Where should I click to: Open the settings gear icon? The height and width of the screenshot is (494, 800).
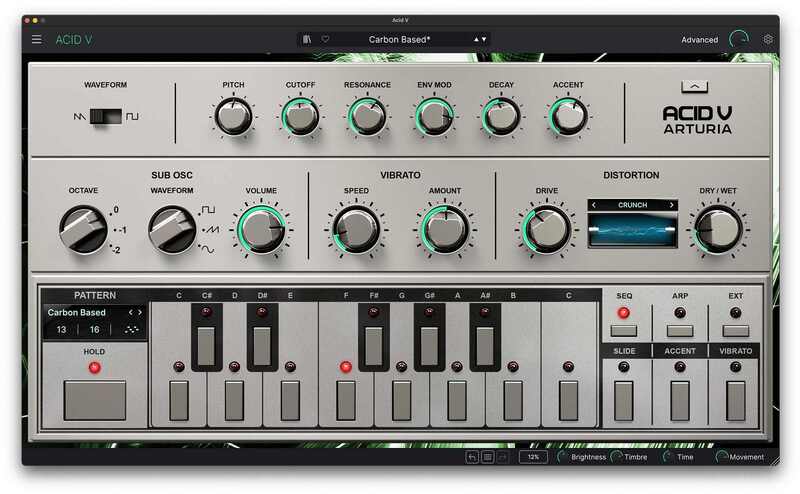pyautogui.click(x=768, y=39)
